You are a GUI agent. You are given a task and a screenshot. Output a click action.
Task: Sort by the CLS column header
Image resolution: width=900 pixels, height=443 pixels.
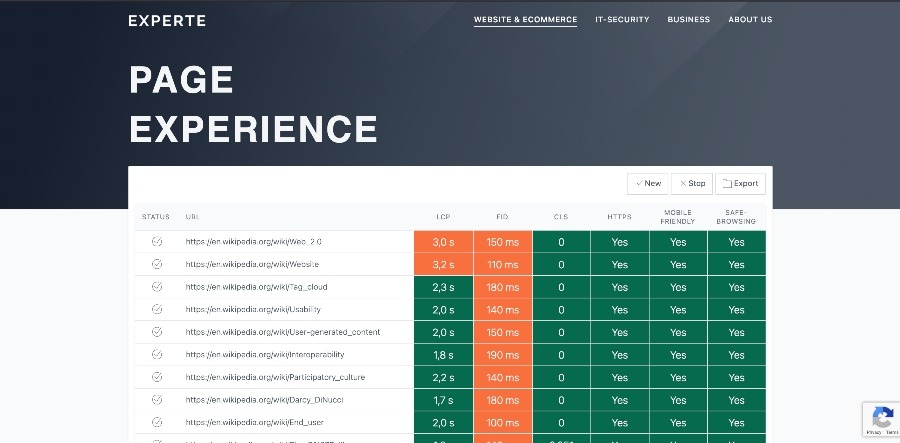[x=561, y=217]
